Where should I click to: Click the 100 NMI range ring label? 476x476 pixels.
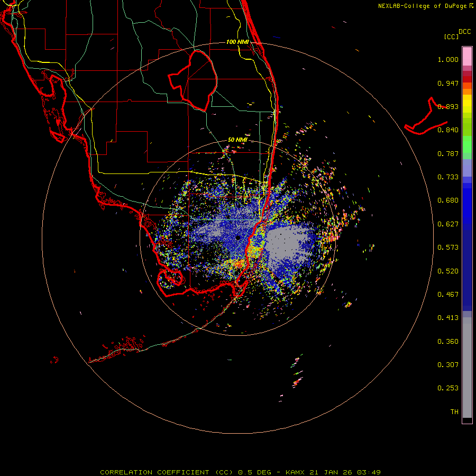click(237, 42)
